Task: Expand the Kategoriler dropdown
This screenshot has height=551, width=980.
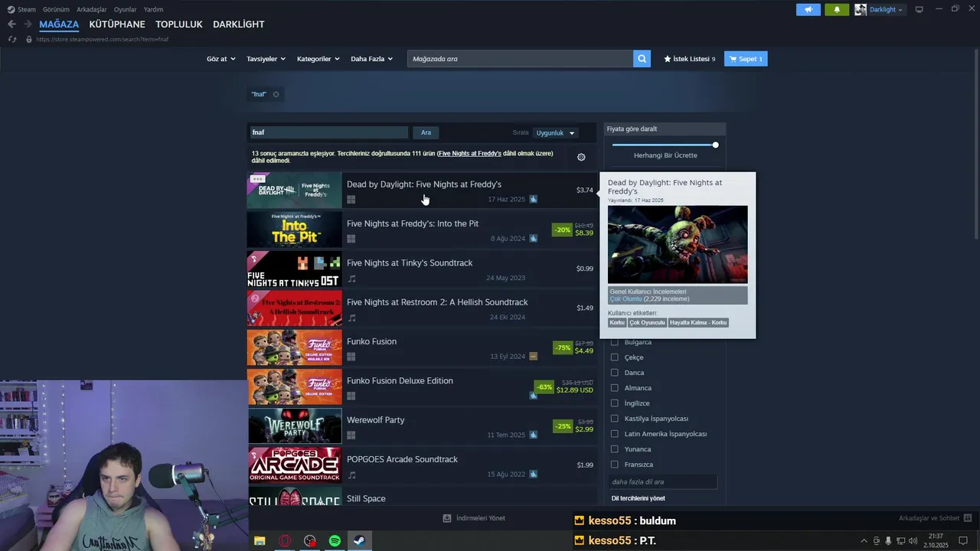Action: pos(318,59)
